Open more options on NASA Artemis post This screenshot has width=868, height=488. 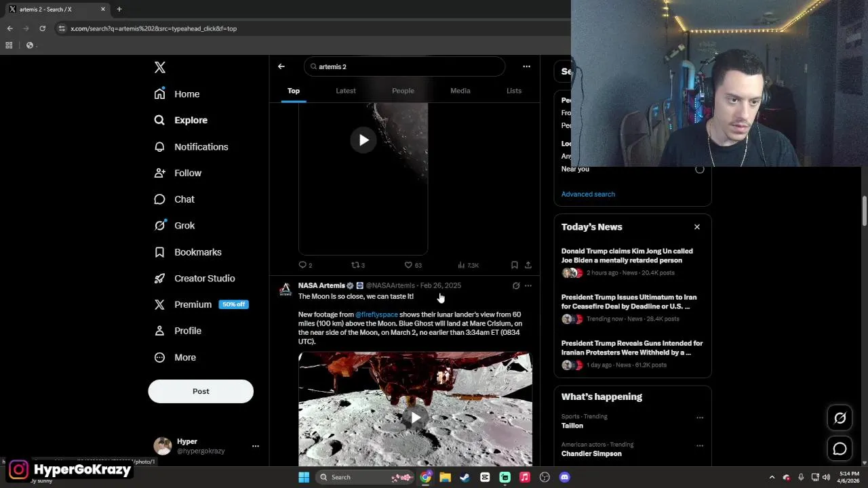click(528, 286)
